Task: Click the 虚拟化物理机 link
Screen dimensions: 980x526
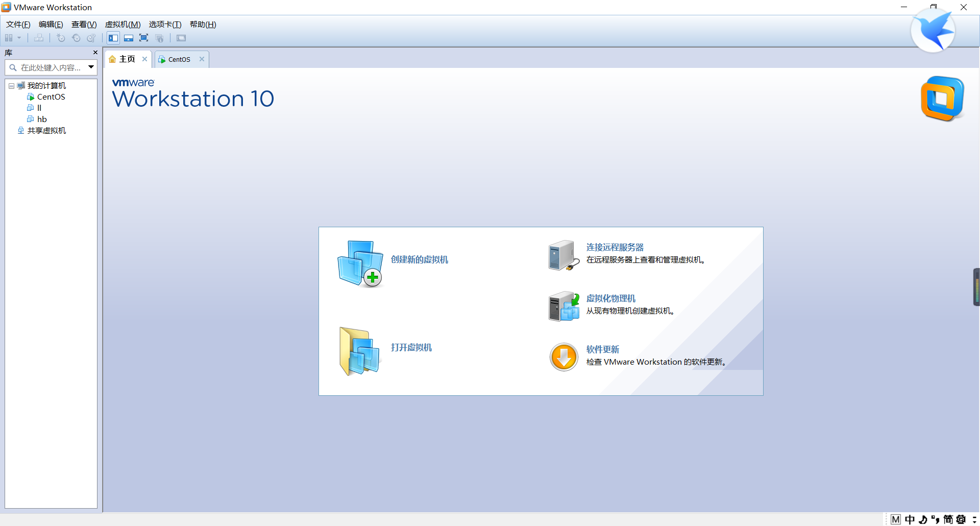Action: click(x=611, y=298)
